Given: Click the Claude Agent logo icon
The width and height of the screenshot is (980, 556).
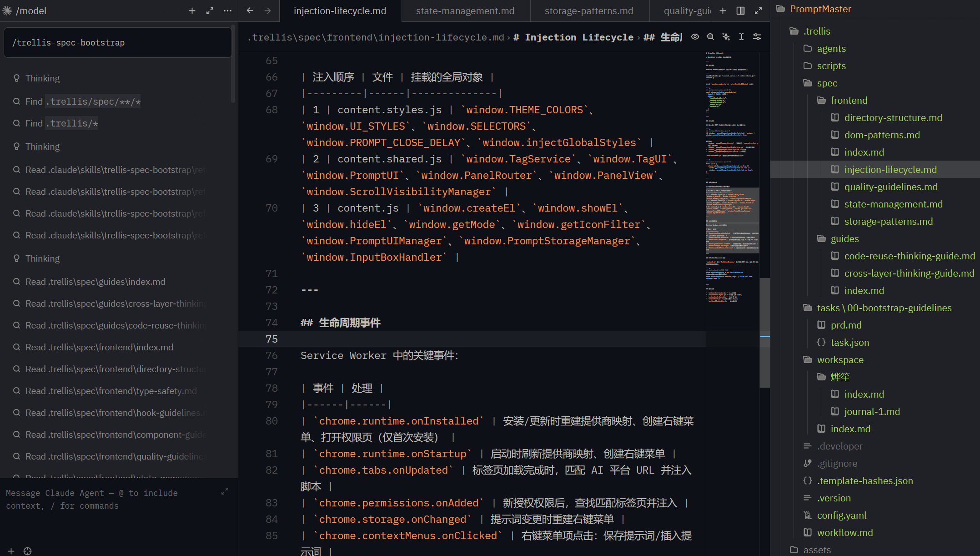Looking at the screenshot, I should [x=7, y=10].
